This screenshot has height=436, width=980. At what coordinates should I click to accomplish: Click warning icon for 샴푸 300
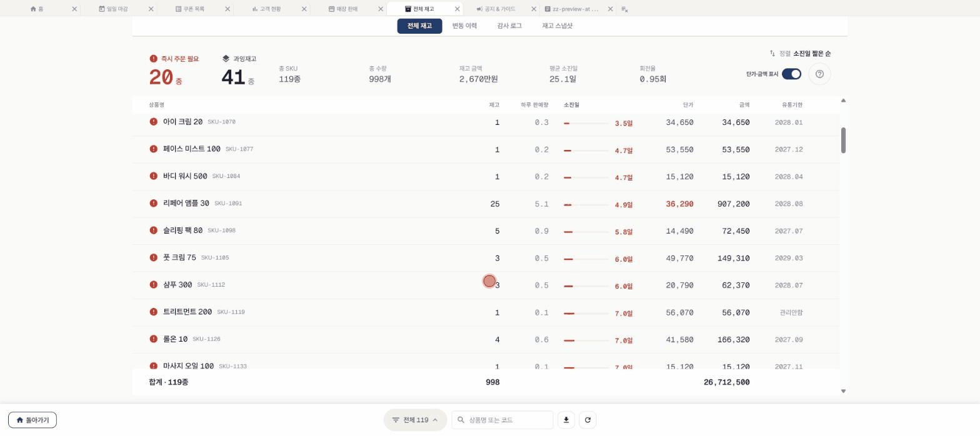tap(153, 285)
